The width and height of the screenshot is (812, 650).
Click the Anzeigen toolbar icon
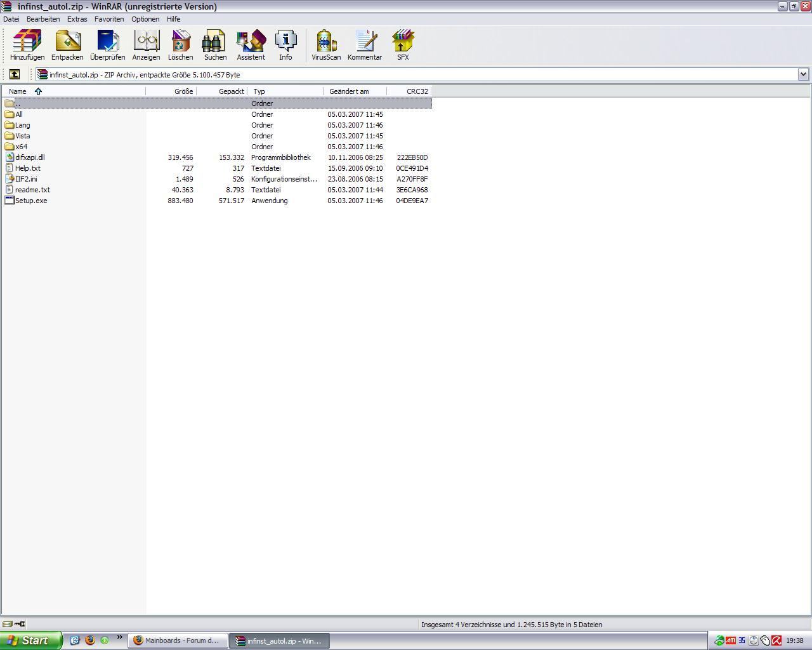point(146,44)
